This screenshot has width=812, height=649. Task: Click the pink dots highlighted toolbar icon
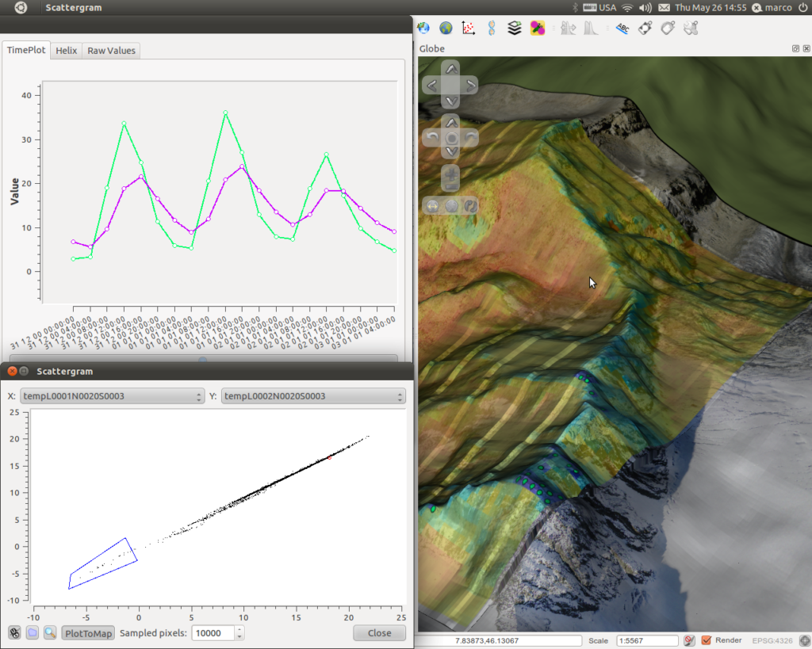coord(538,28)
